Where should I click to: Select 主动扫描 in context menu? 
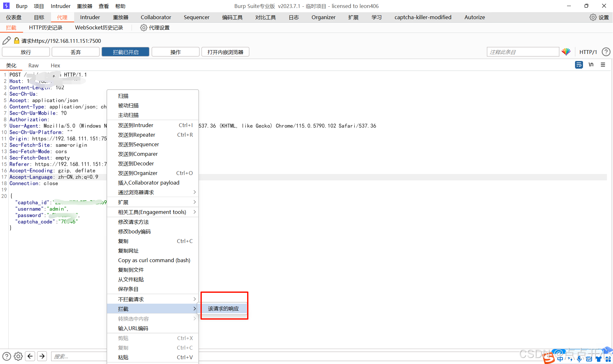153,115
